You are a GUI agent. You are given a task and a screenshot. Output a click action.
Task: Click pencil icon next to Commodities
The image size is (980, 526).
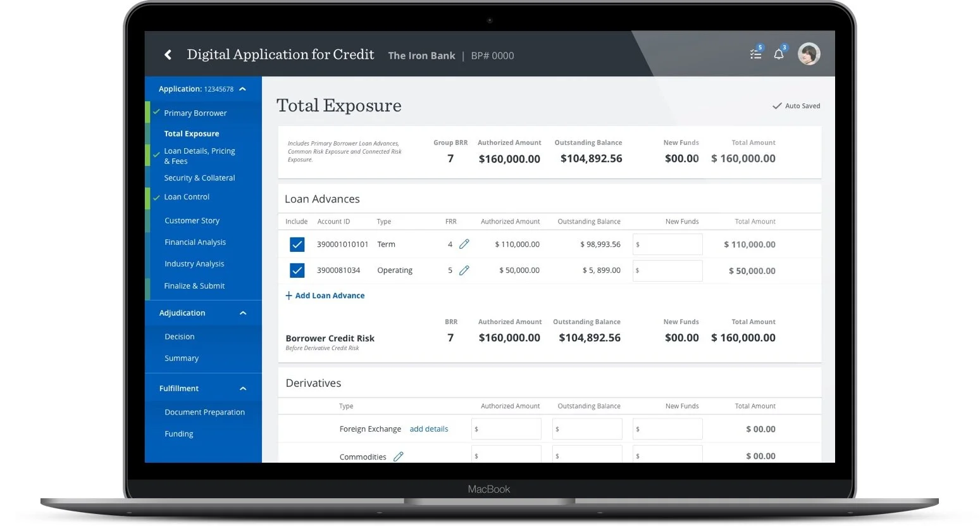point(398,456)
